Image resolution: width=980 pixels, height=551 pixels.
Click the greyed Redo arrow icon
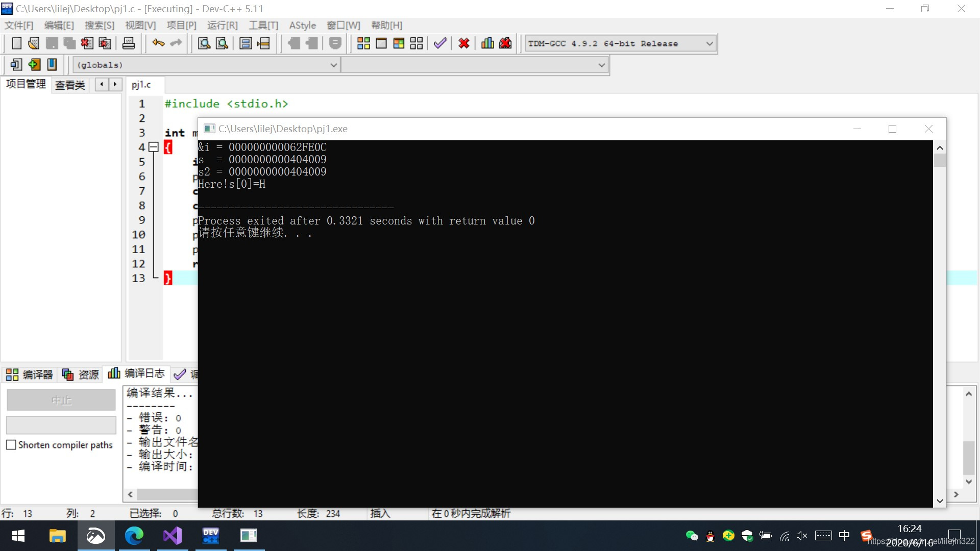176,43
